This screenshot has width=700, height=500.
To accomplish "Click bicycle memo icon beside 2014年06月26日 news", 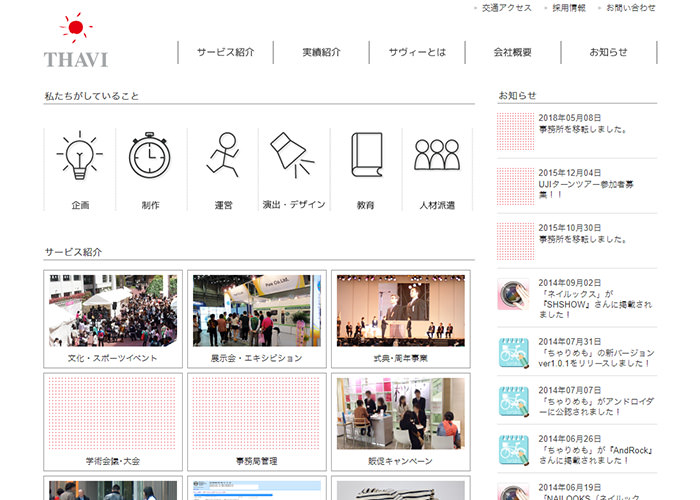I will tap(513, 450).
